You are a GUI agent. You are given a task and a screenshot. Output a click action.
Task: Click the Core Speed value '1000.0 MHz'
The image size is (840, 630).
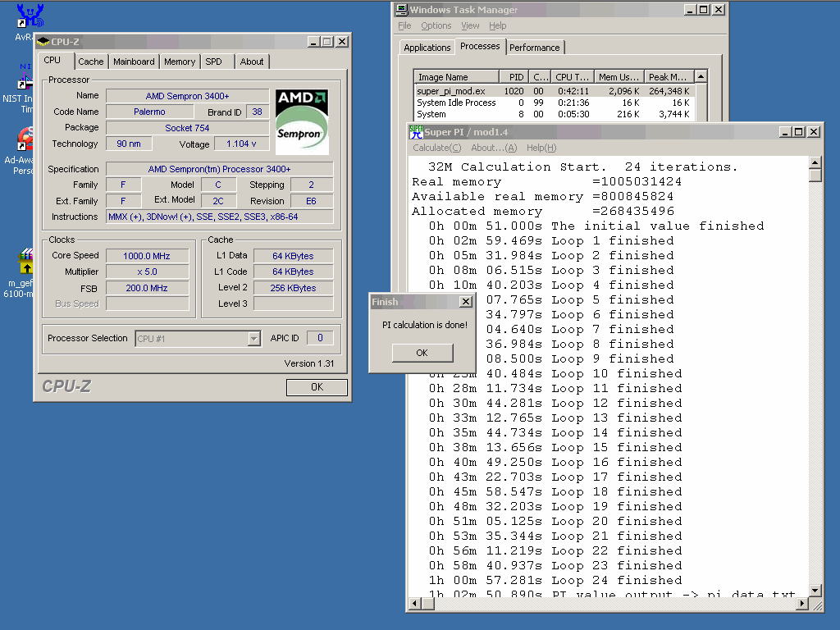147,256
